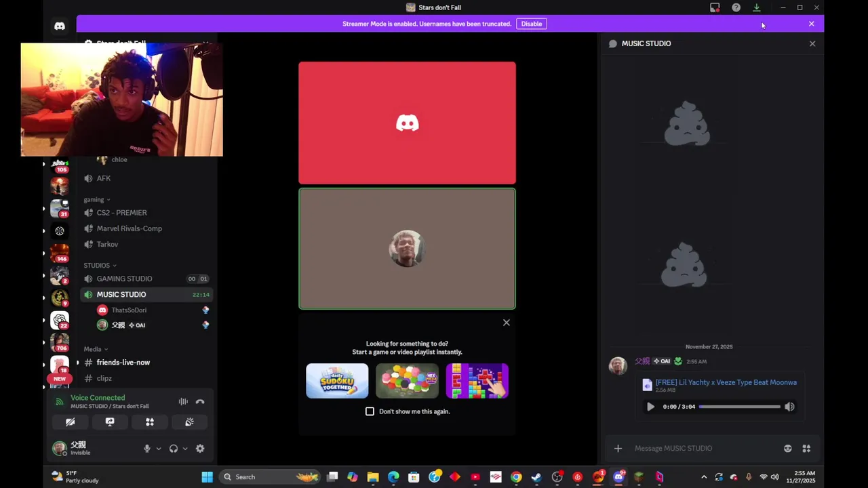Image resolution: width=868 pixels, height=488 pixels.
Task: Select the brown participant tile with avatar
Action: point(407,249)
